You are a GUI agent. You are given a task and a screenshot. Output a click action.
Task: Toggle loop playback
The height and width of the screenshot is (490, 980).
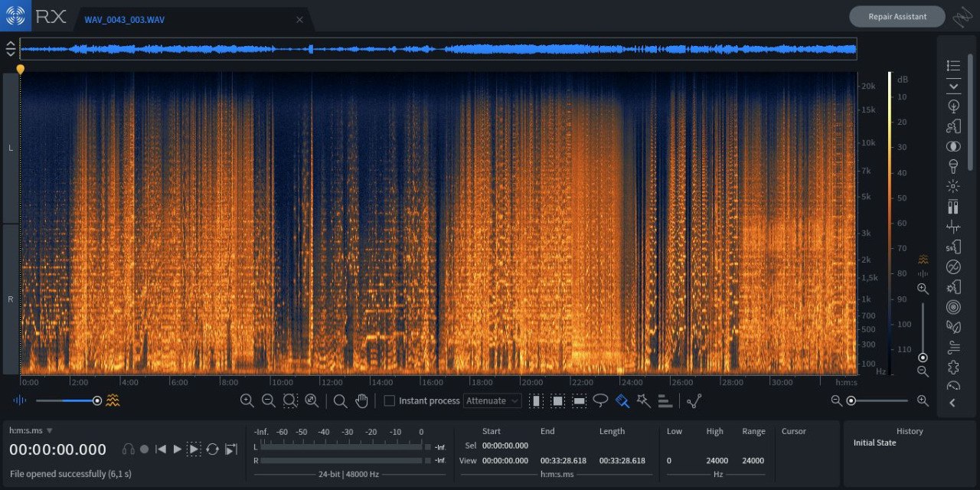212,449
